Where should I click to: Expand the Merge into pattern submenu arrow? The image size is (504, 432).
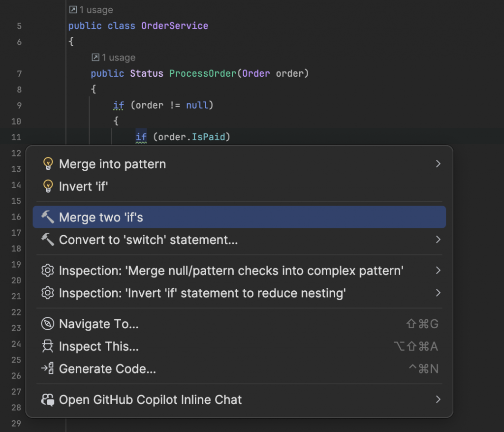[438, 164]
